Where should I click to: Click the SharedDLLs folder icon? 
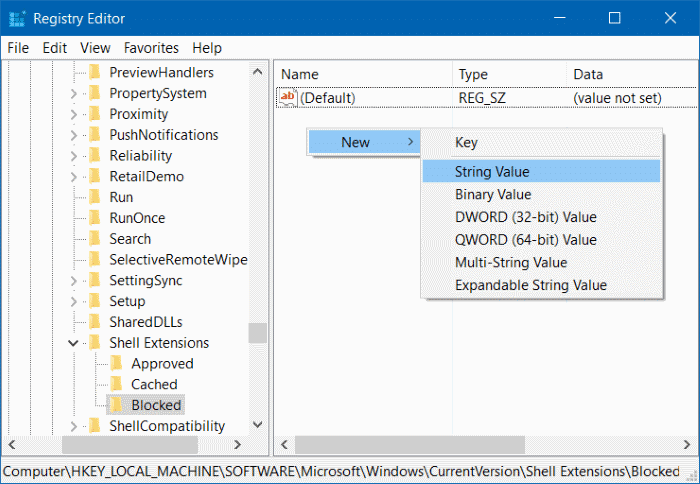click(x=95, y=321)
